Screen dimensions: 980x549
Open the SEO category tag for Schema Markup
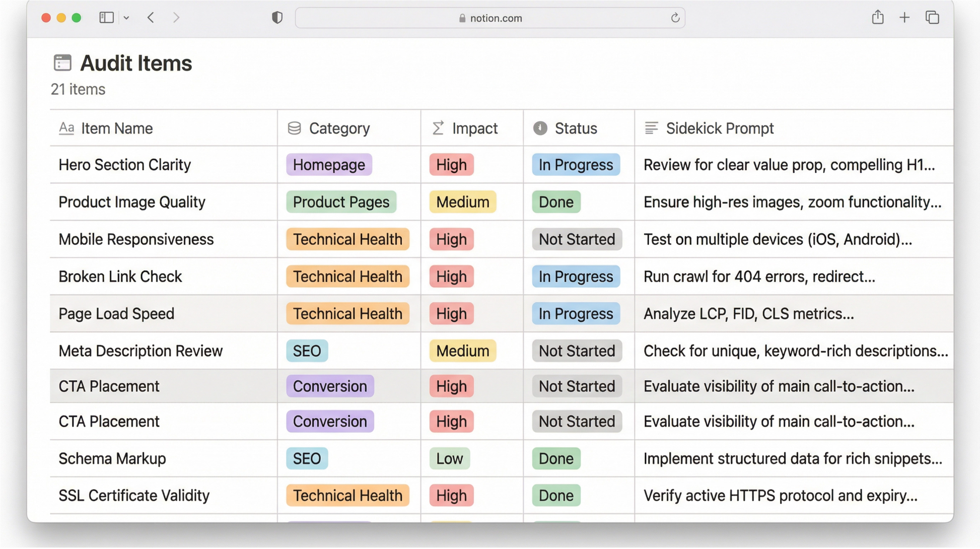pos(307,458)
